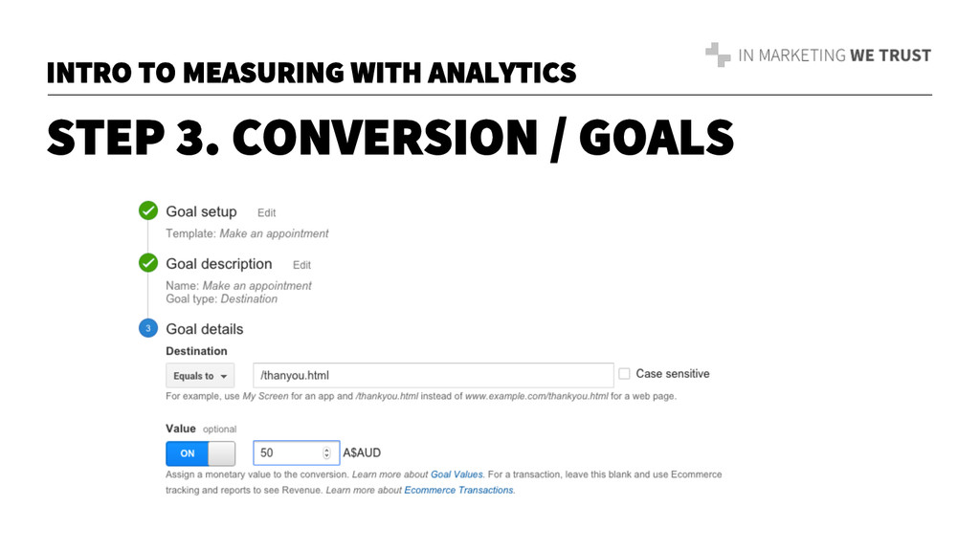Select the blue step 3 circle icon
980x551 pixels.
click(148, 329)
